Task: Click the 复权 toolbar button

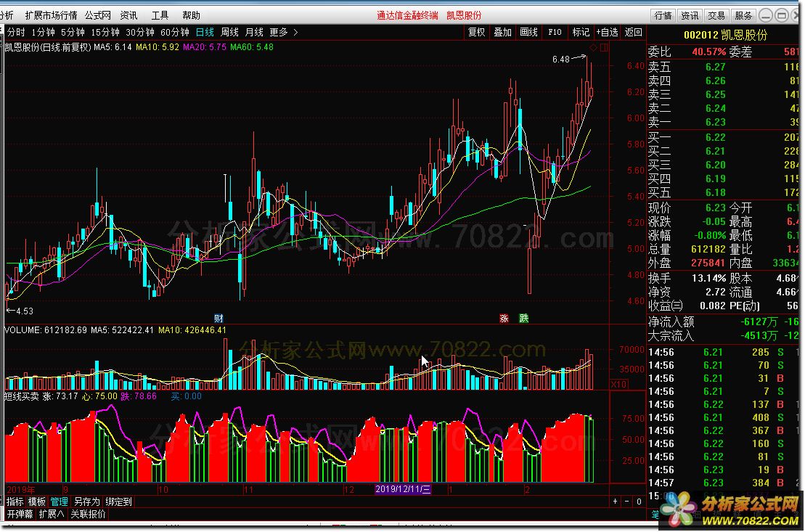Action: coord(476,33)
